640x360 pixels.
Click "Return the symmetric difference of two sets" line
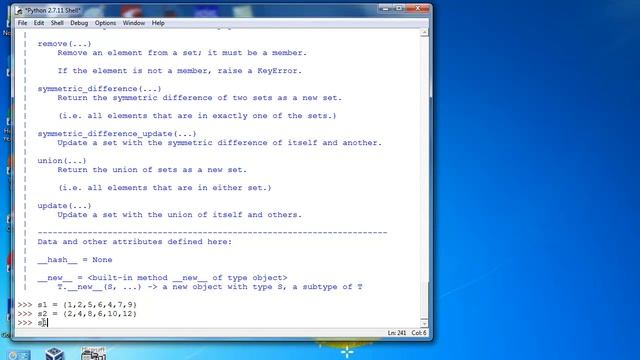[x=200, y=98]
